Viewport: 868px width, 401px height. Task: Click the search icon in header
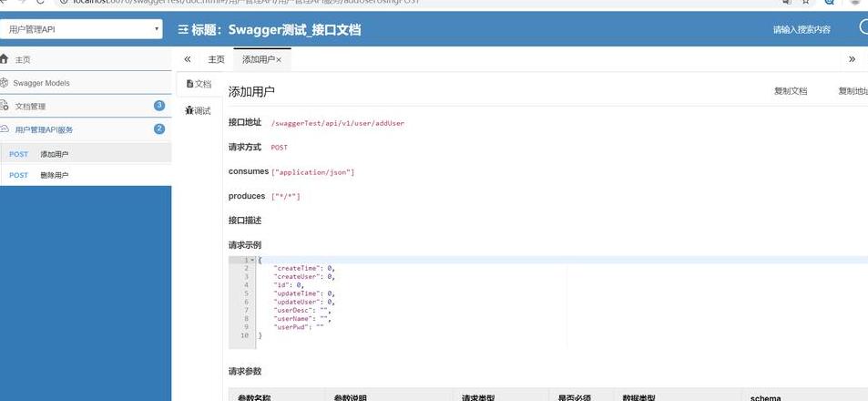[x=863, y=26]
